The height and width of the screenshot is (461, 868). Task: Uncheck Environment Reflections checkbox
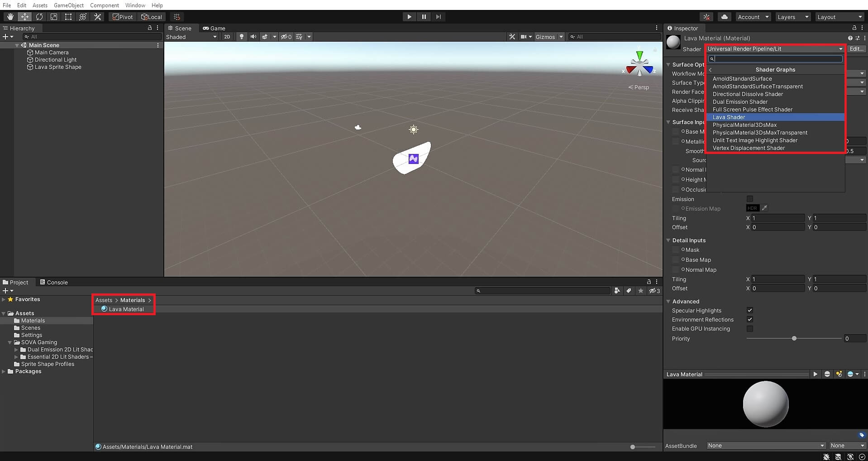750,319
